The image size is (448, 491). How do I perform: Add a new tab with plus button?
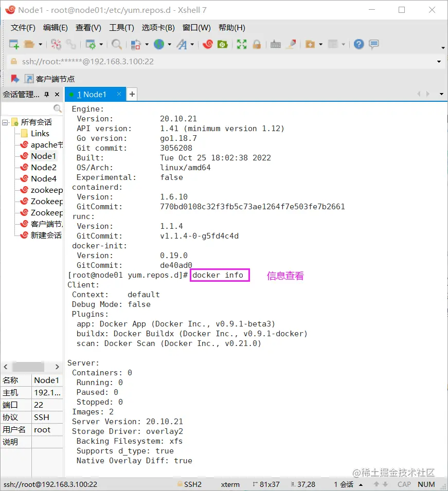click(x=132, y=94)
